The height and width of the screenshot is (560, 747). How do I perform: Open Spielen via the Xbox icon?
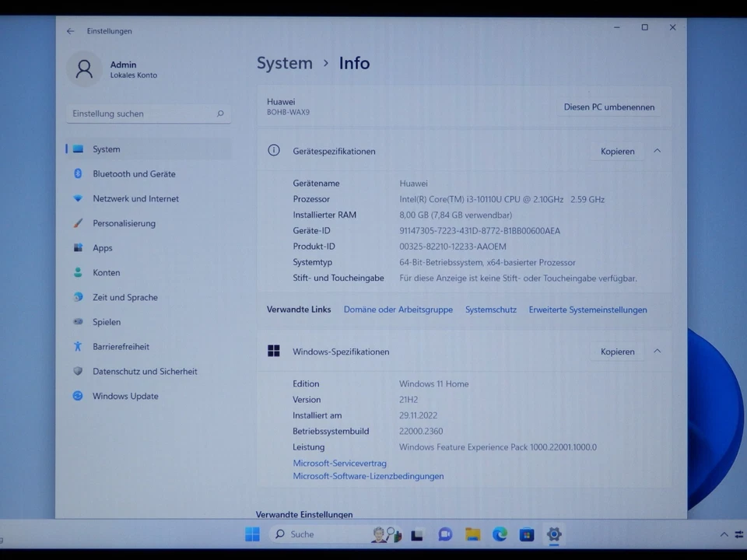tap(78, 321)
